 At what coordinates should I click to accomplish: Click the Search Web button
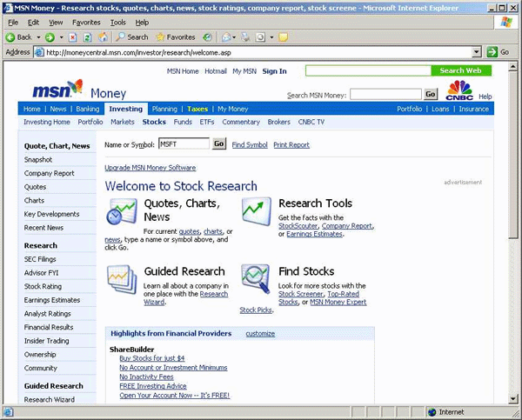[460, 70]
